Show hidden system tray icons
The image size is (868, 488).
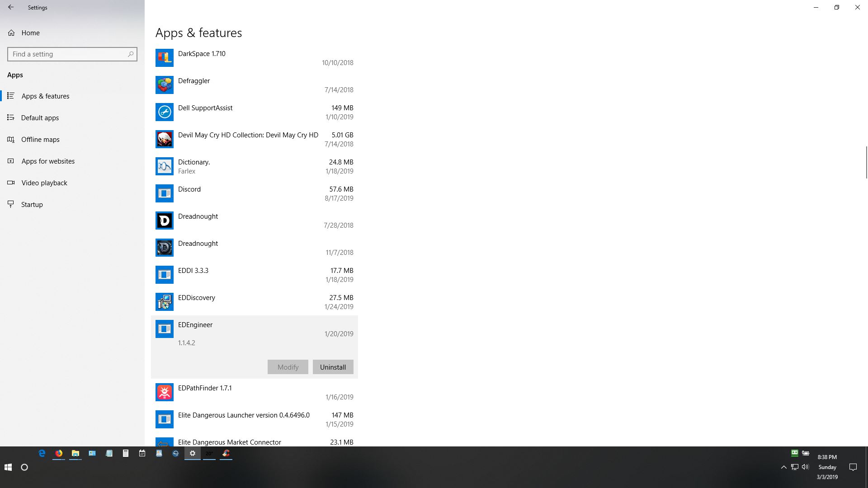783,467
